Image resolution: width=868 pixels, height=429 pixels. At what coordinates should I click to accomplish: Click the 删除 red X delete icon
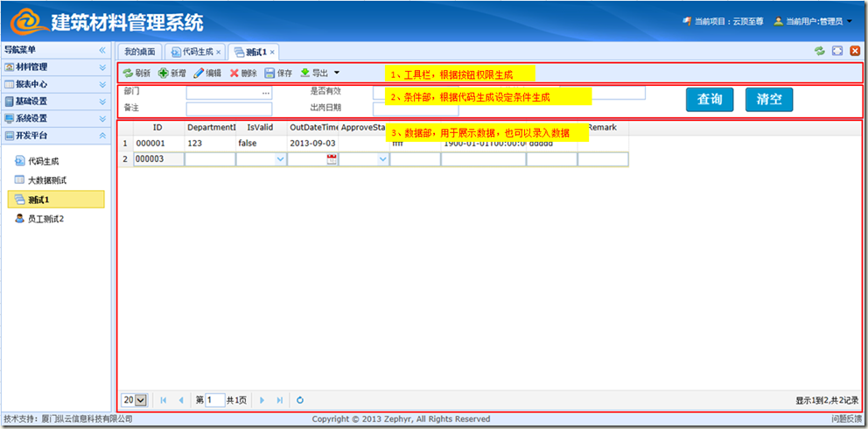[x=234, y=74]
